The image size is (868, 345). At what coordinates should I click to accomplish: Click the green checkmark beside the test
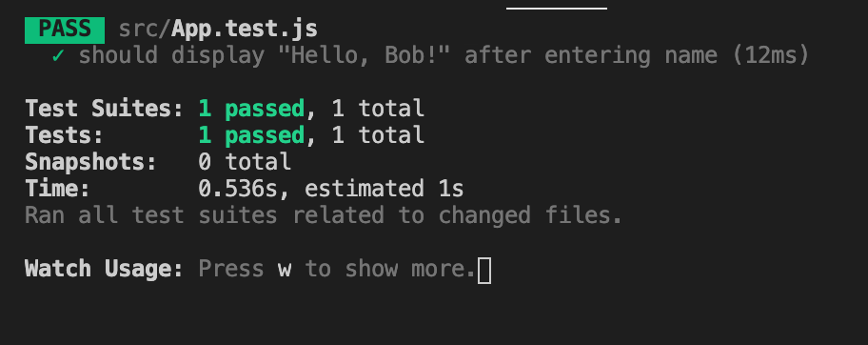pos(58,55)
